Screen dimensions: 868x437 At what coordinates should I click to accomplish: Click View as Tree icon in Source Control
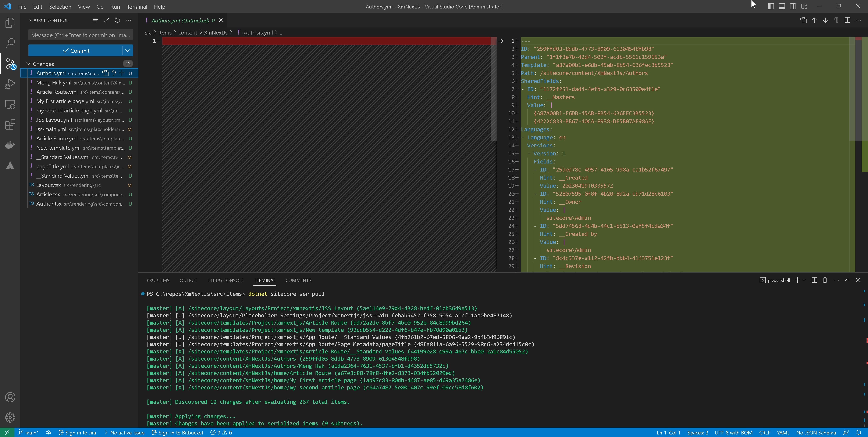click(x=95, y=20)
